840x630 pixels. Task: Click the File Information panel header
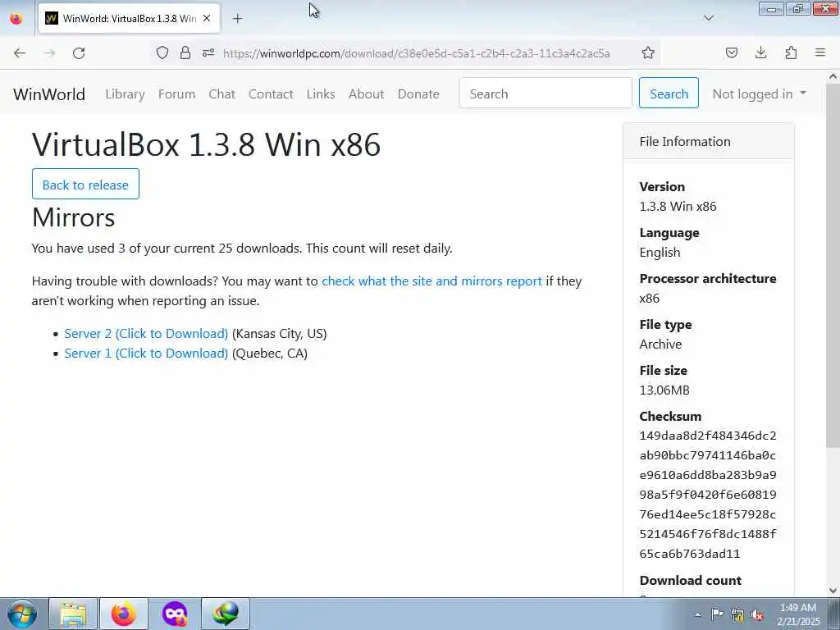[708, 141]
